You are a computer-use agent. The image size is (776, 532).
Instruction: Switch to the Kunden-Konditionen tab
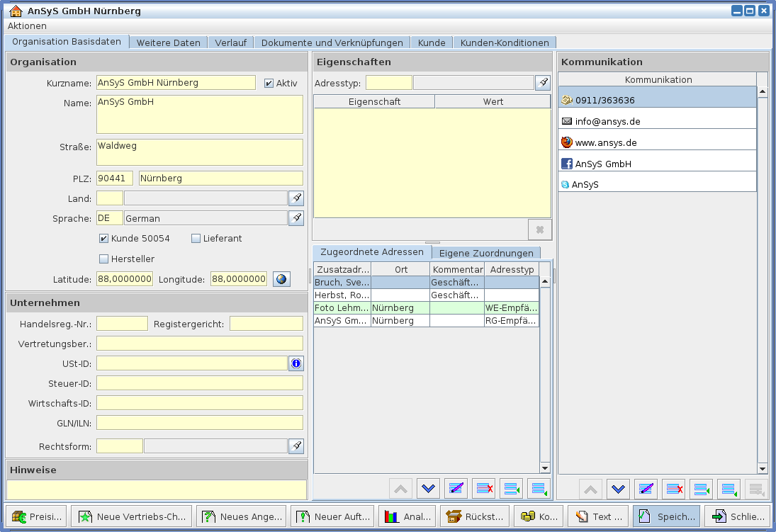click(504, 43)
